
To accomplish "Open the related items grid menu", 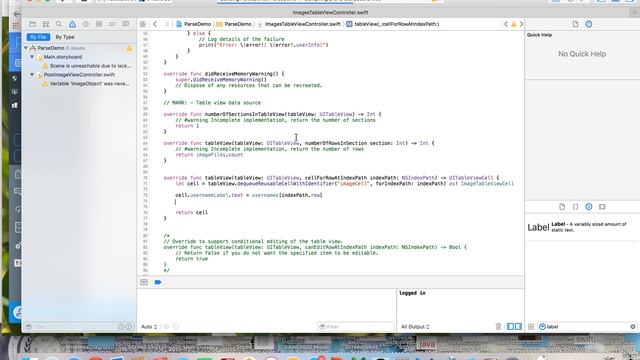I will pos(143,24).
